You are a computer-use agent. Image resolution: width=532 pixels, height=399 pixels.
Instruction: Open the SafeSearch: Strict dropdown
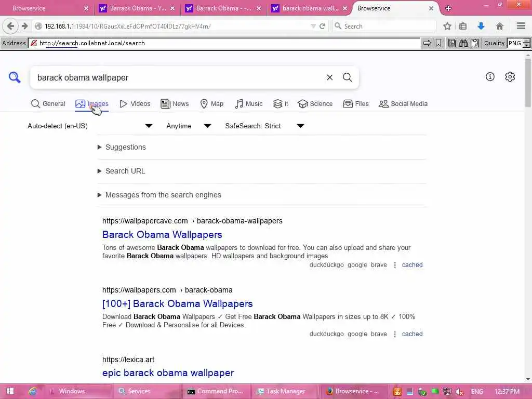(264, 126)
